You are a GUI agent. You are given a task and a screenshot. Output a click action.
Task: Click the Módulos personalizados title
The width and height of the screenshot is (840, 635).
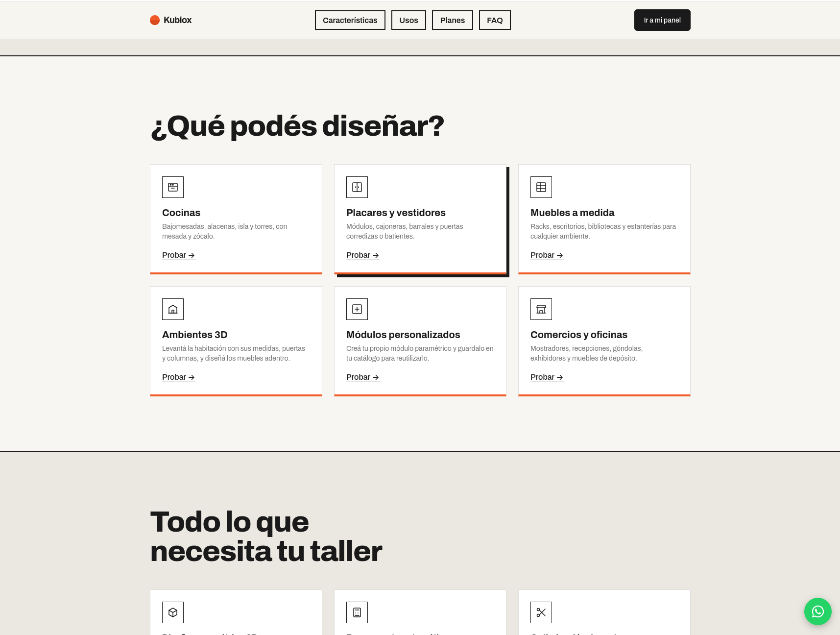(x=403, y=335)
